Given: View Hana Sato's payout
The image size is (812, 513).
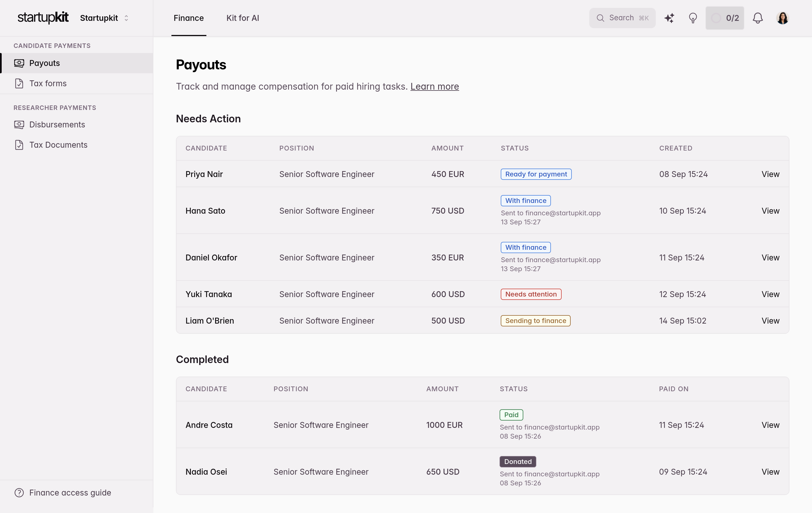Looking at the screenshot, I should pos(770,211).
